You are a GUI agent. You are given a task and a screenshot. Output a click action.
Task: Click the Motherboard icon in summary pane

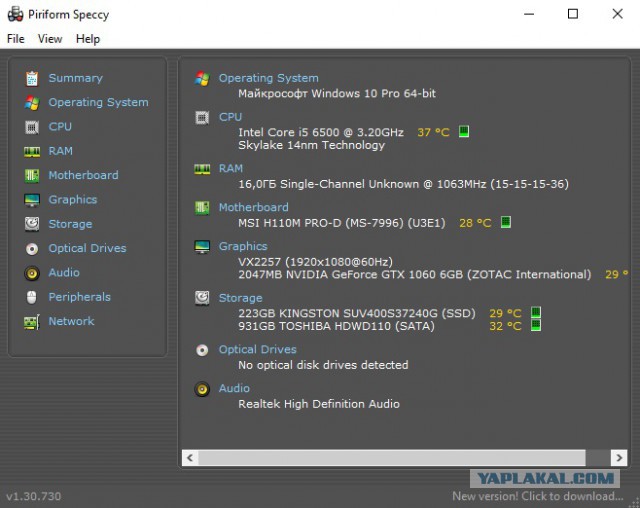click(x=202, y=208)
